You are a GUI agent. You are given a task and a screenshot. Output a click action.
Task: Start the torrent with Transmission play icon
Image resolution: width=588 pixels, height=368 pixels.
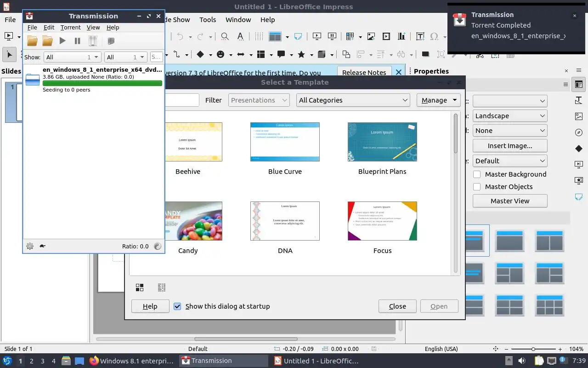pos(62,41)
